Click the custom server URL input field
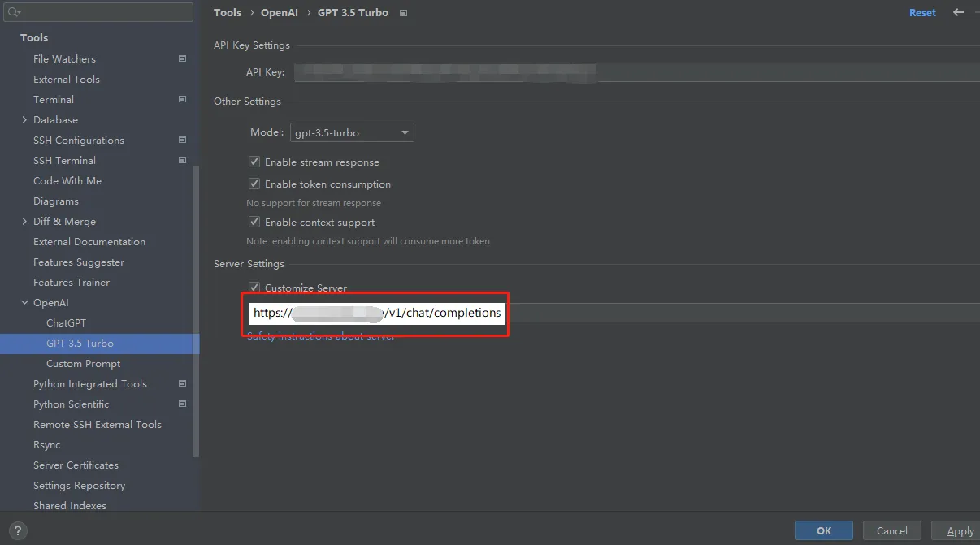Viewport: 980px width, 545px height. pyautogui.click(x=614, y=313)
